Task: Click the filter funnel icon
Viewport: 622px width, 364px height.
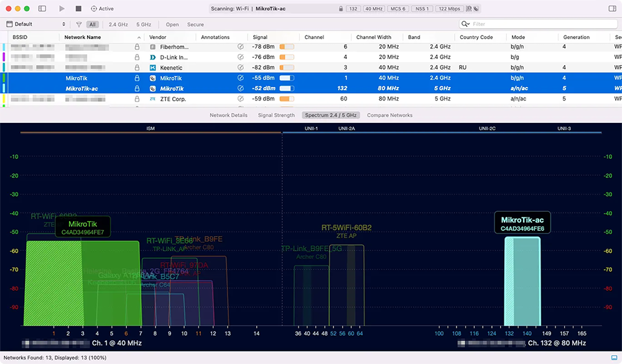Action: pyautogui.click(x=79, y=24)
